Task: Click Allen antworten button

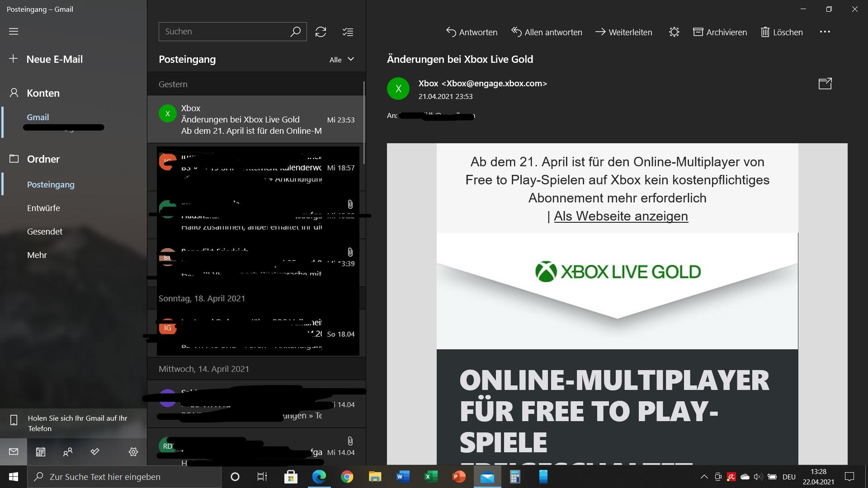Action: coord(547,32)
